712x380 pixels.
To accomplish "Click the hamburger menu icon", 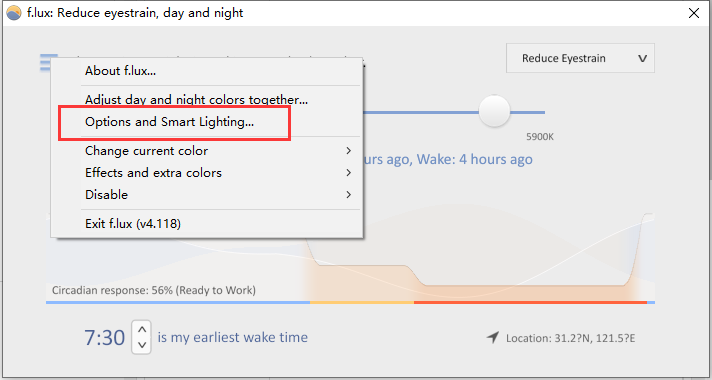I will click(45, 62).
